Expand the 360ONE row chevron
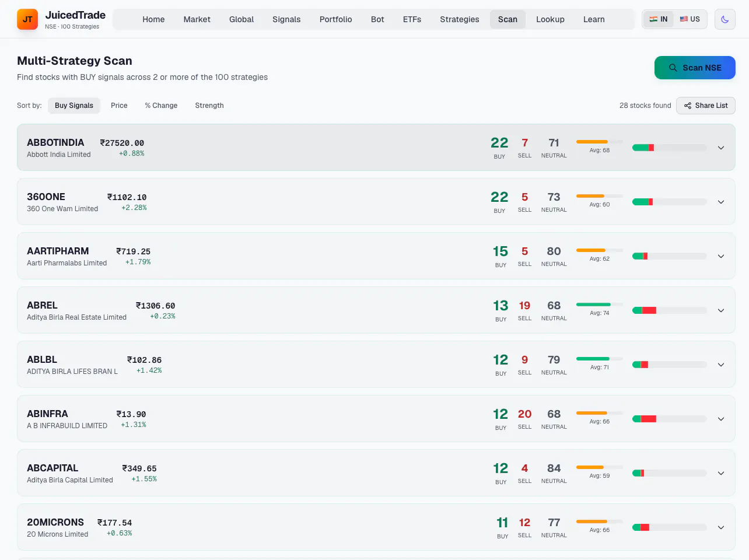Image resolution: width=749 pixels, height=560 pixels. (x=721, y=202)
